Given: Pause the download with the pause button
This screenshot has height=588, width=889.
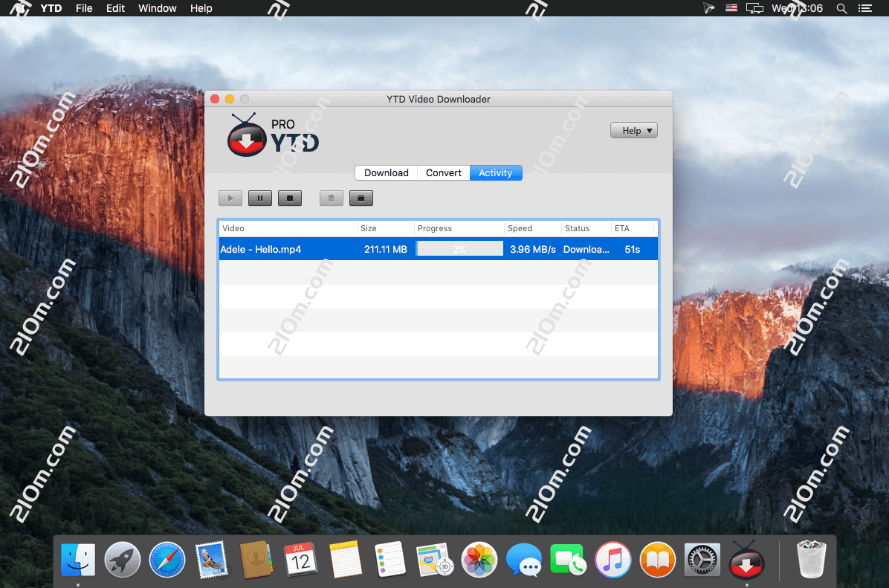Looking at the screenshot, I should click(x=260, y=198).
